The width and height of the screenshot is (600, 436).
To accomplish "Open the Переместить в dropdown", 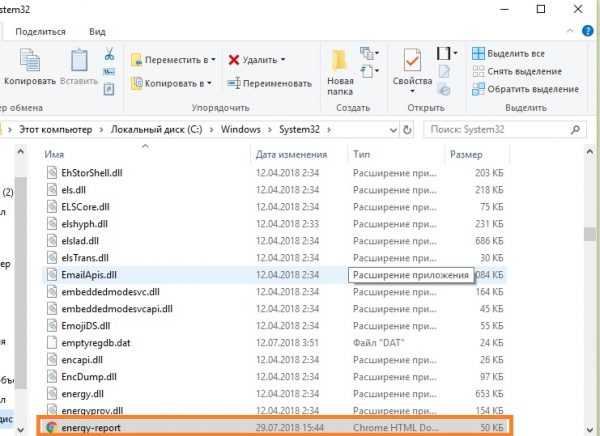I will click(175, 59).
